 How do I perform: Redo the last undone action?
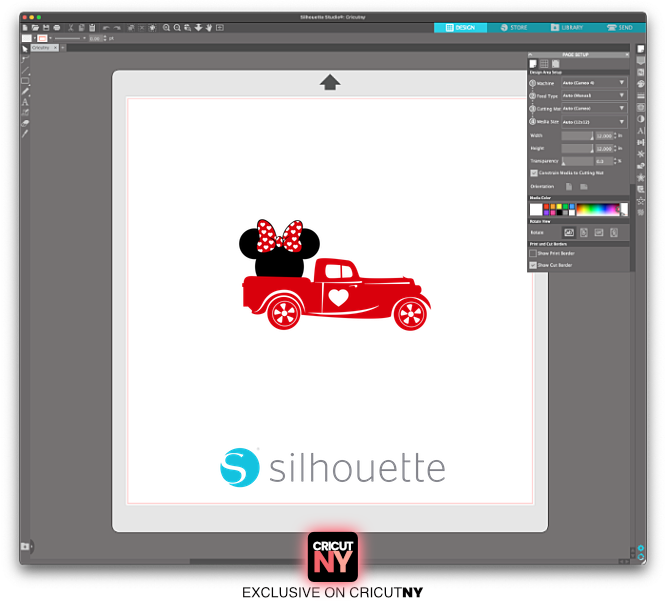(117, 28)
